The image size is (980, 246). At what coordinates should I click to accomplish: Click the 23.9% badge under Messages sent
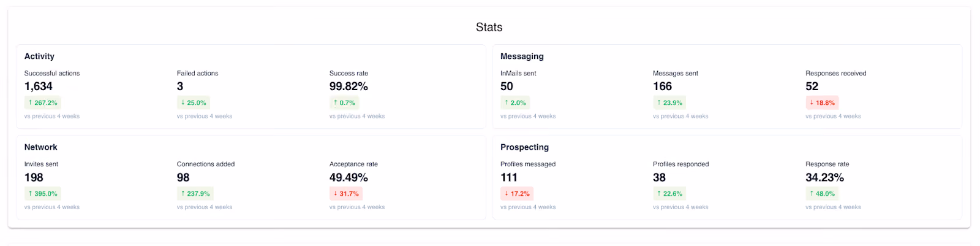[x=669, y=102]
